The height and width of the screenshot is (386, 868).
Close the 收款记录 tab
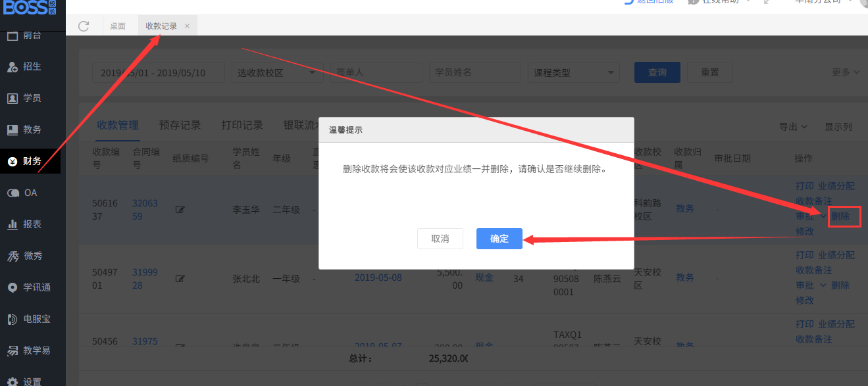(187, 26)
